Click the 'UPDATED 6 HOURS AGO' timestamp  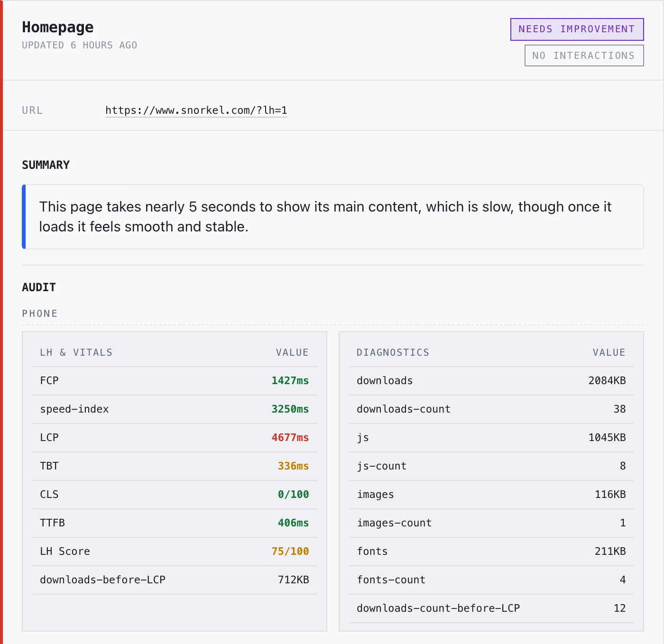pyautogui.click(x=80, y=45)
